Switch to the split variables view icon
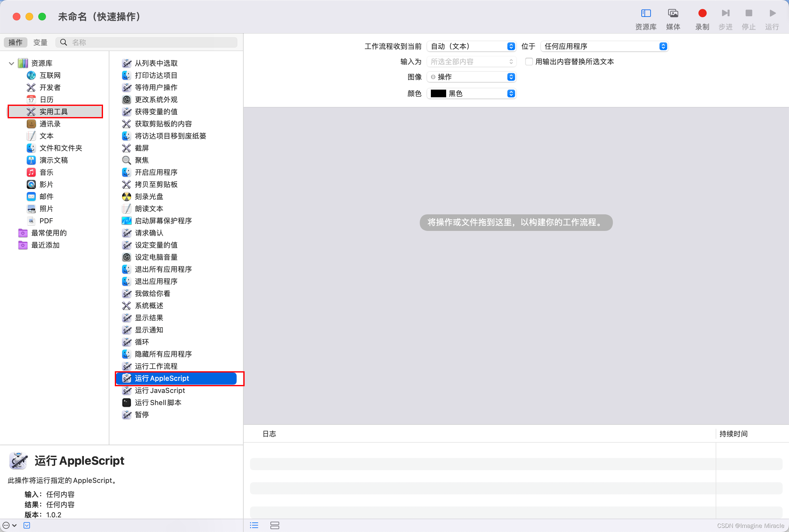The height and width of the screenshot is (532, 789). pos(275,525)
